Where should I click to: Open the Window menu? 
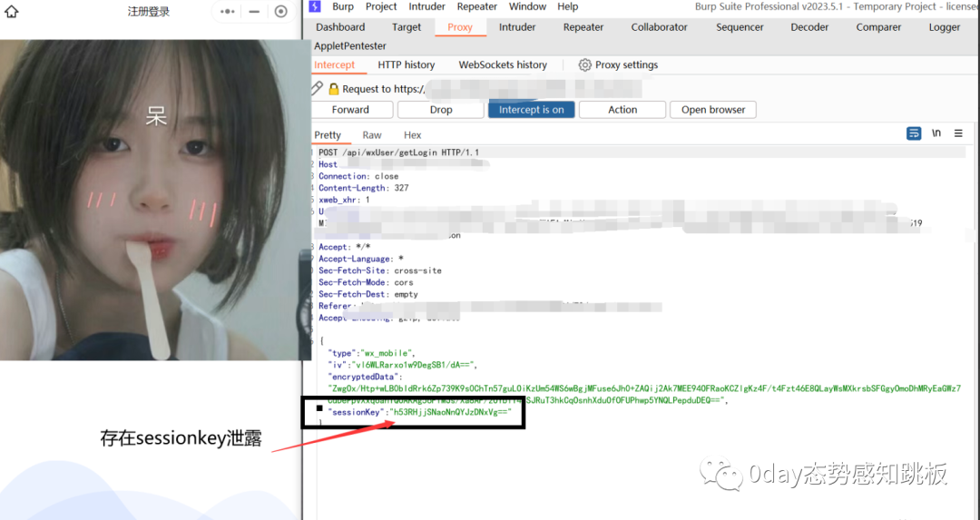(x=527, y=6)
